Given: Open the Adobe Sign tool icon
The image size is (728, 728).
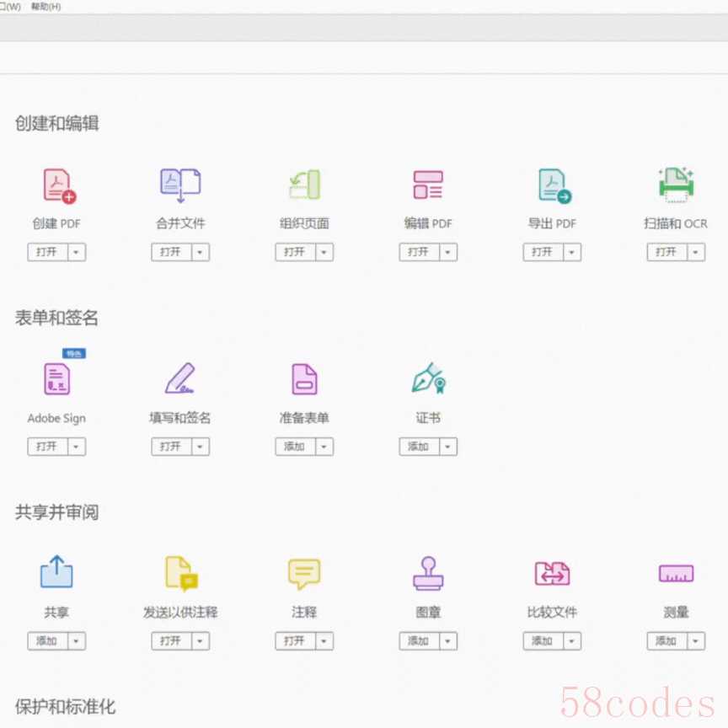Looking at the screenshot, I should (x=57, y=379).
